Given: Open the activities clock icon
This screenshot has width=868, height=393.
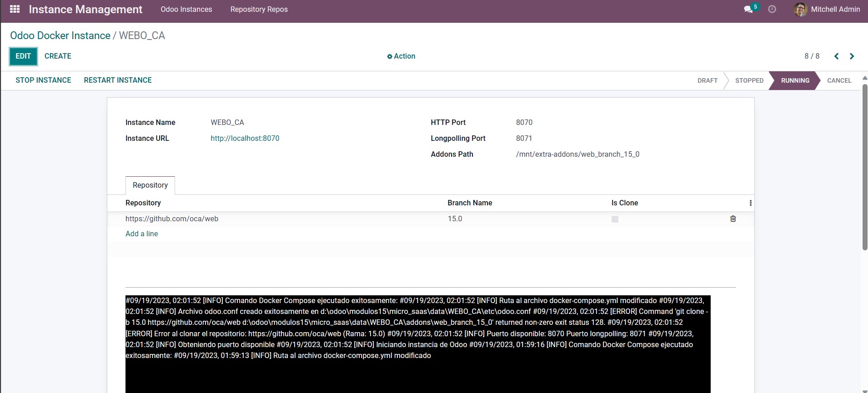Looking at the screenshot, I should coord(772,9).
